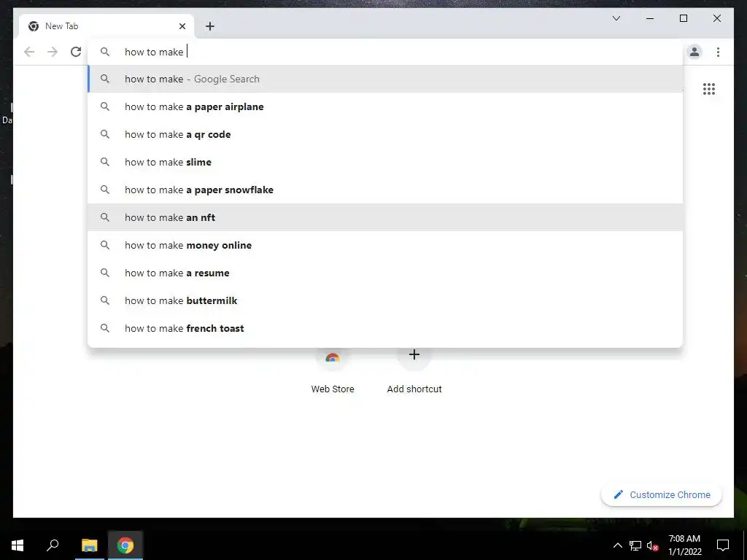
Task: Show hidden system tray icons
Action: pos(617,545)
